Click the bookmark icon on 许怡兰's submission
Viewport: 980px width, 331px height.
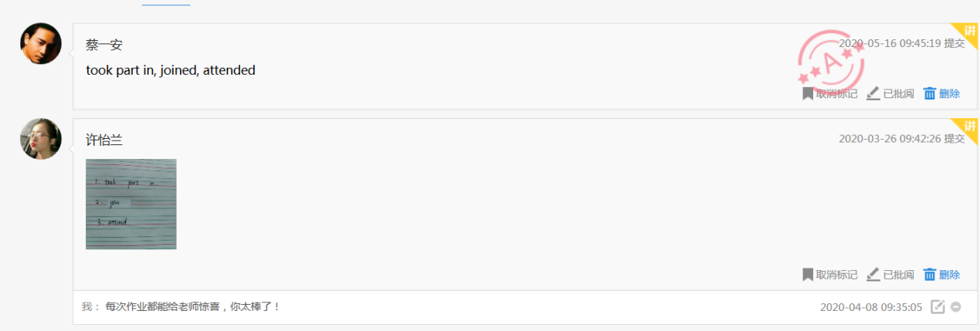click(808, 275)
